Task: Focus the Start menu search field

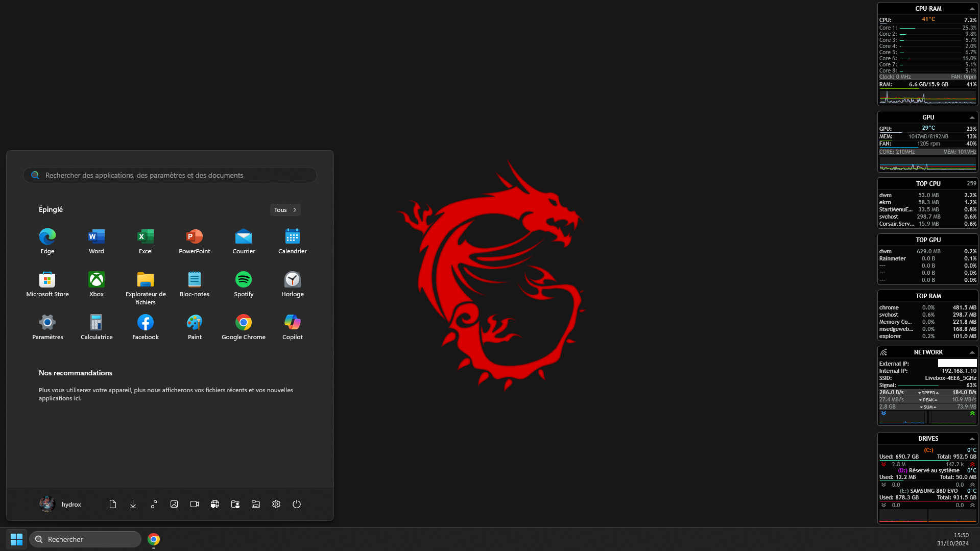Action: click(170, 175)
